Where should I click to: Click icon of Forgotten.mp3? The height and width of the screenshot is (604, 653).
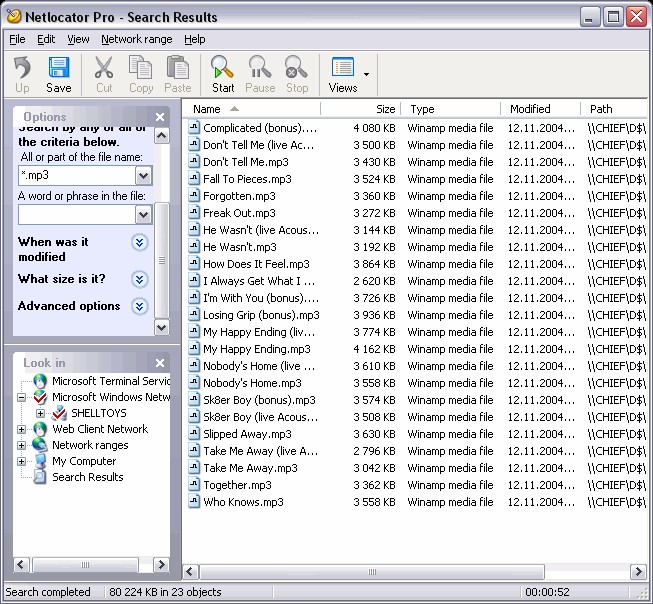194,196
